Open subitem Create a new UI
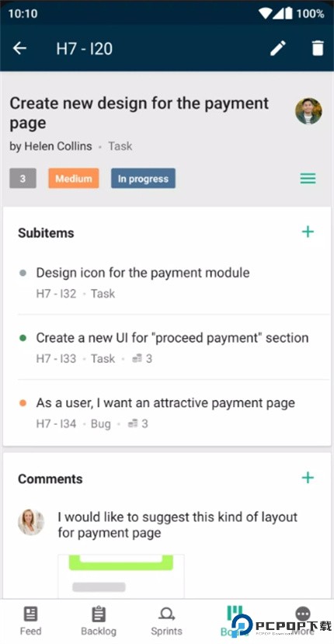Screen dimensions: 334x644 click(167, 347)
